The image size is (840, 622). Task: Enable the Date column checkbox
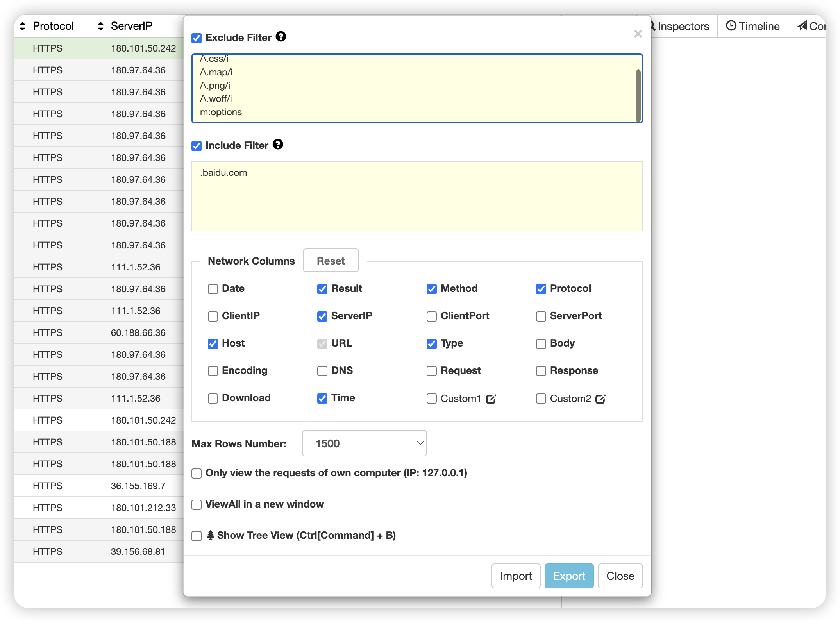click(x=213, y=289)
